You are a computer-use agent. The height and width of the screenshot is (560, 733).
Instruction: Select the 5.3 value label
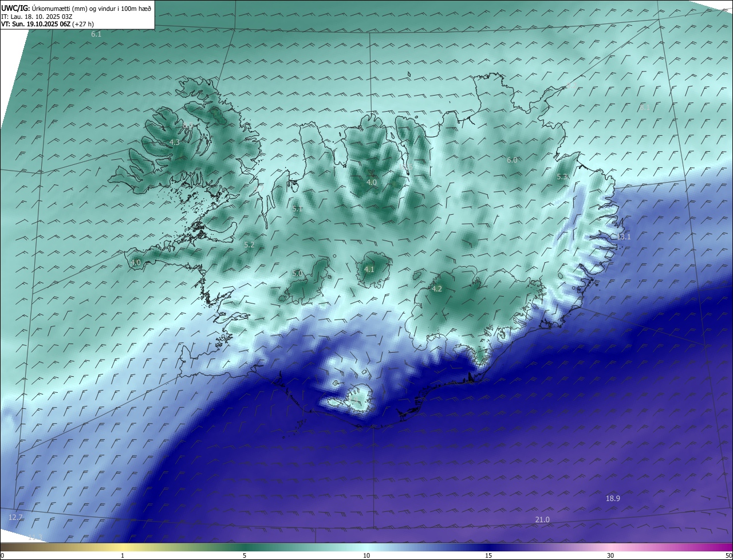562,177
